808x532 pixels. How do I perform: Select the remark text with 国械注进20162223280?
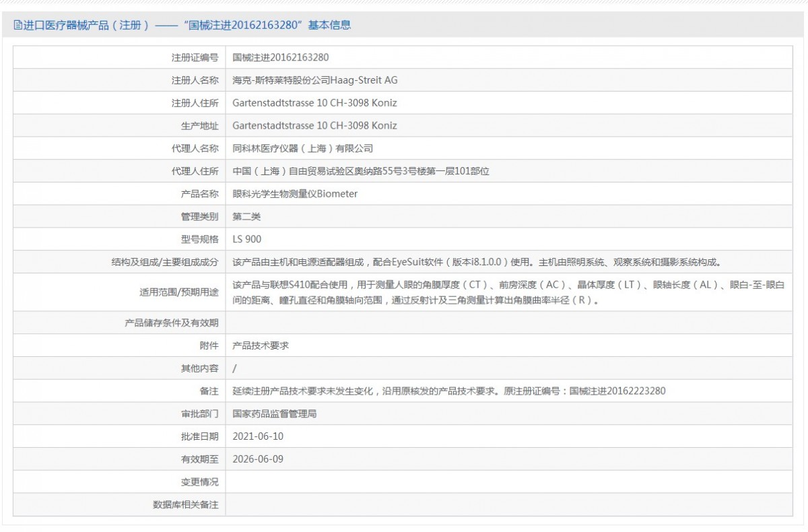tap(449, 391)
